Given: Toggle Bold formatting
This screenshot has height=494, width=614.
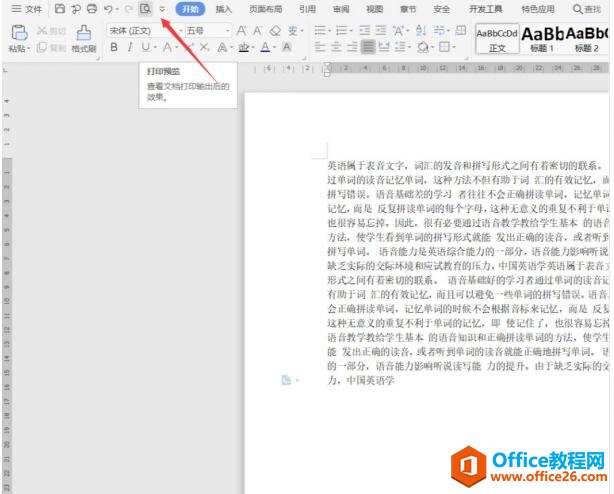Looking at the screenshot, I should pyautogui.click(x=114, y=47).
